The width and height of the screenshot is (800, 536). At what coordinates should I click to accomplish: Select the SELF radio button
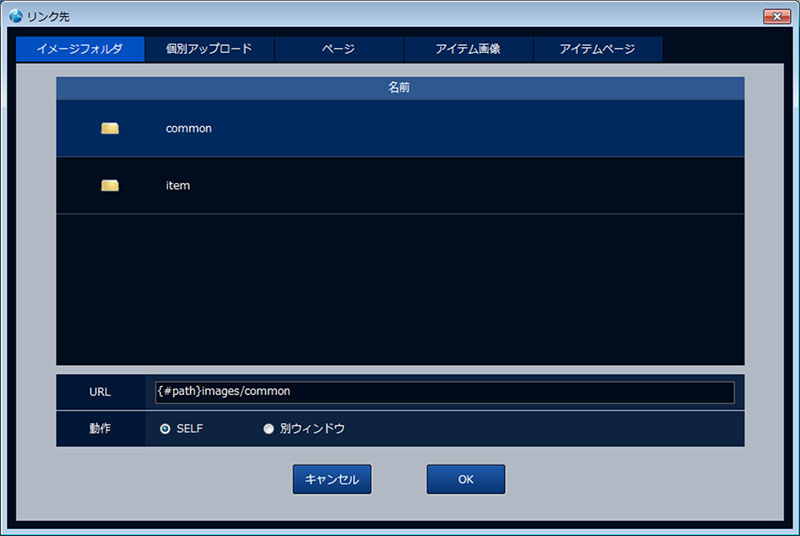click(x=165, y=429)
